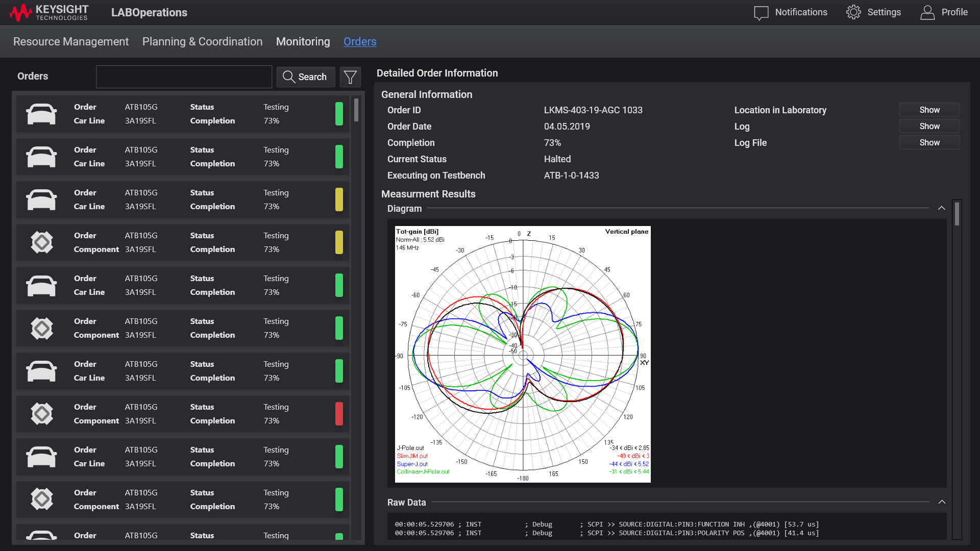Click the scrollbar of the orders list
The width and height of the screenshot is (980, 551).
coord(356,110)
